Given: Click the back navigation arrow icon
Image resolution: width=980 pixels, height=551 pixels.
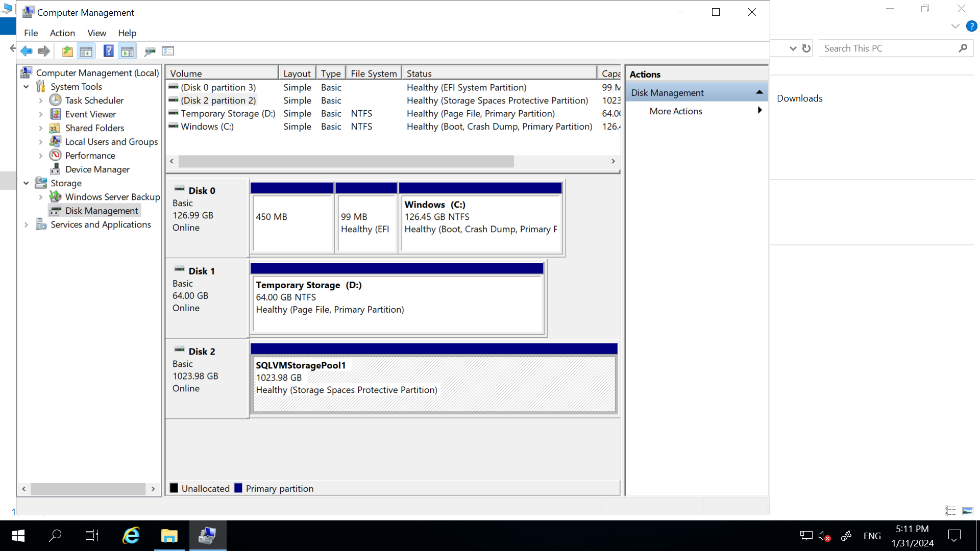Looking at the screenshot, I should (26, 51).
